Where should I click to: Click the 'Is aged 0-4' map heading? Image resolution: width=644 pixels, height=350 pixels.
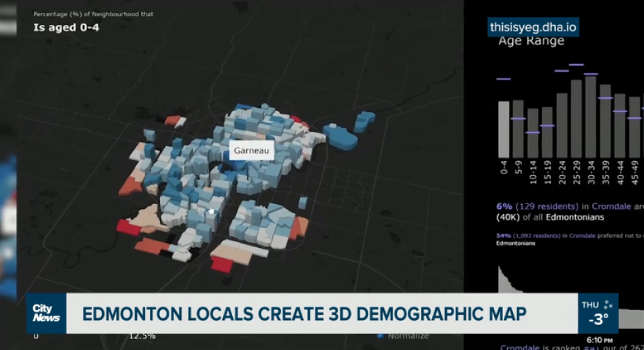click(66, 28)
